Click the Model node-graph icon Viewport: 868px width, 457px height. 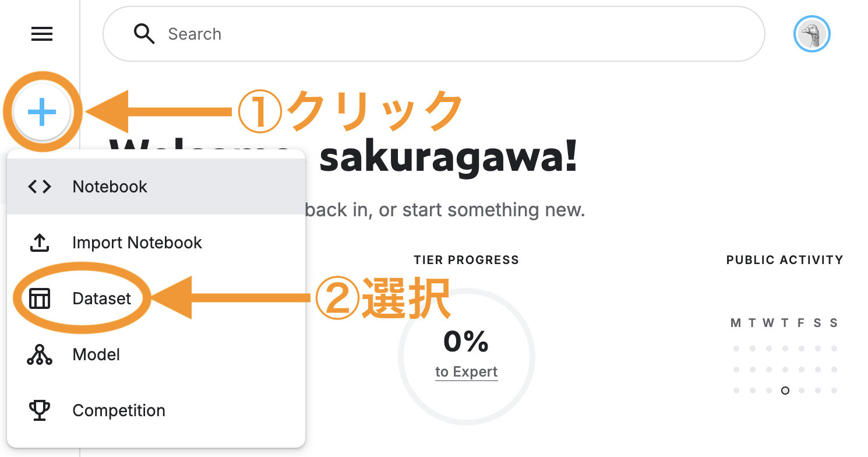(38, 354)
